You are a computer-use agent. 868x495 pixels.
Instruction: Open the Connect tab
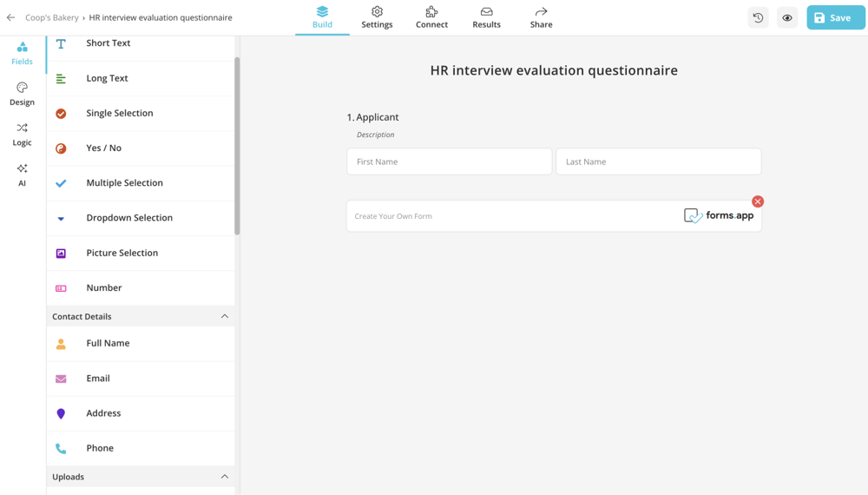pos(431,17)
